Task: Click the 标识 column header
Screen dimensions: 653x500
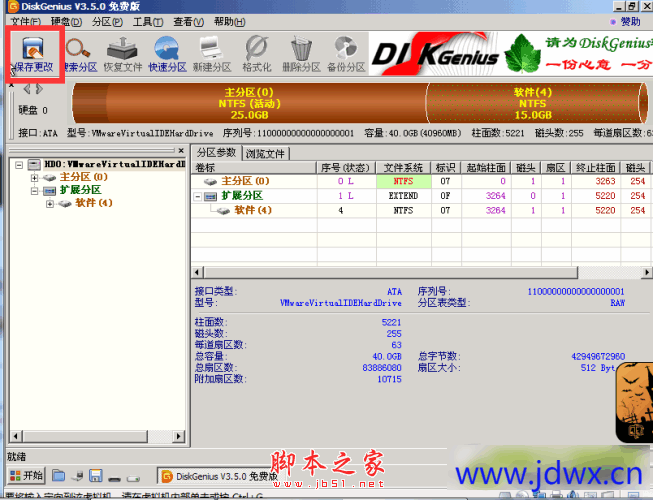Action: [x=446, y=168]
